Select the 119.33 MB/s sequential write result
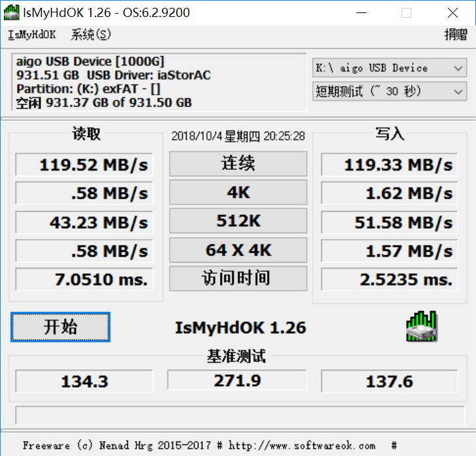The height and width of the screenshot is (456, 476). pyautogui.click(x=389, y=165)
